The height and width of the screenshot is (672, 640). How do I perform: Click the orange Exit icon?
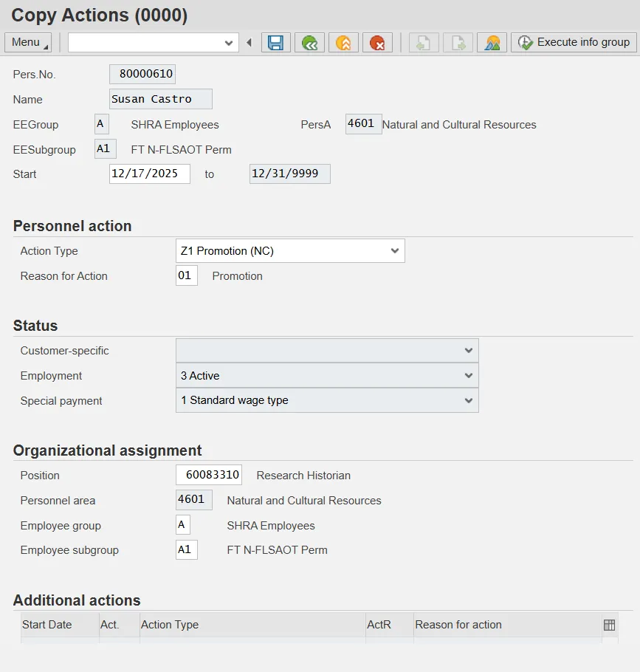[x=343, y=43]
